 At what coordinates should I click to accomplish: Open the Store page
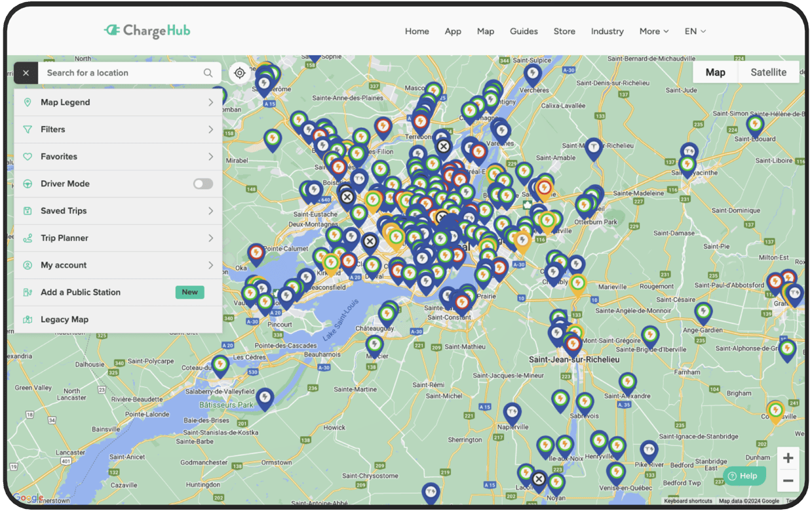point(564,31)
